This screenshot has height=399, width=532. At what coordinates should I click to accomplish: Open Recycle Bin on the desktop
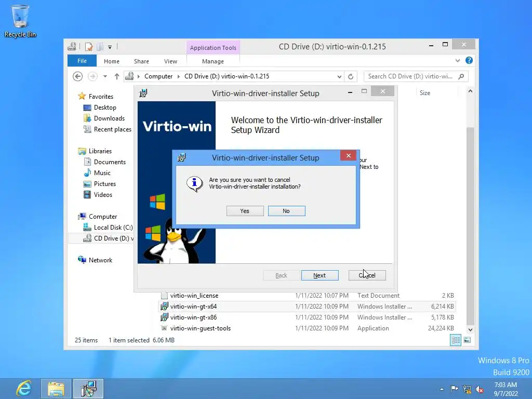click(20, 21)
